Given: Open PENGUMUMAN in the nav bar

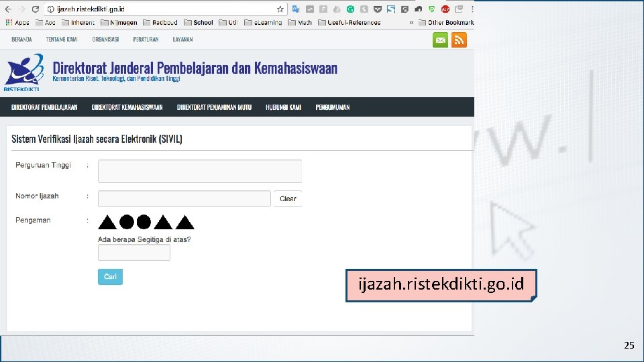Looking at the screenshot, I should 333,107.
